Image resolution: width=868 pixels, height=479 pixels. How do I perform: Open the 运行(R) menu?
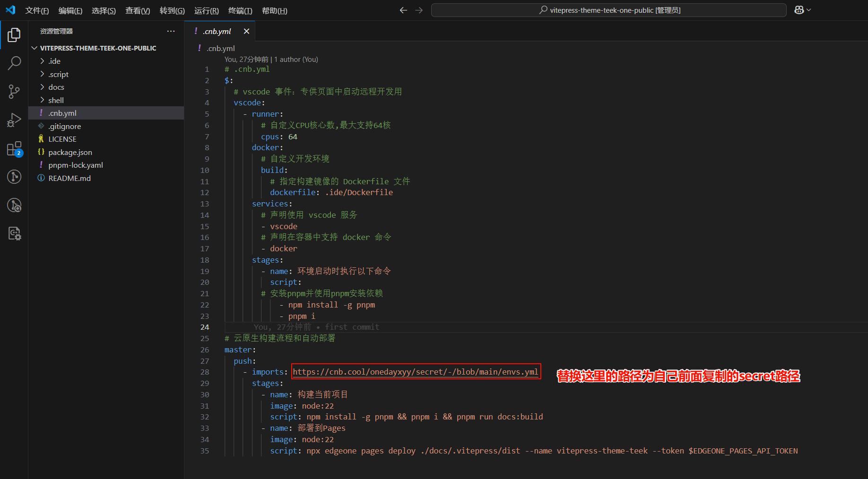tap(207, 10)
